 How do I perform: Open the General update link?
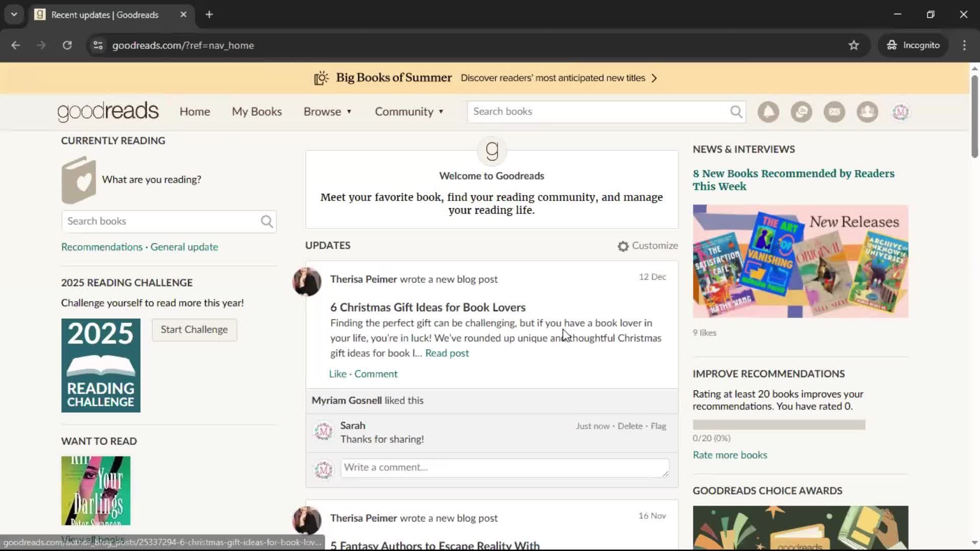coord(184,247)
